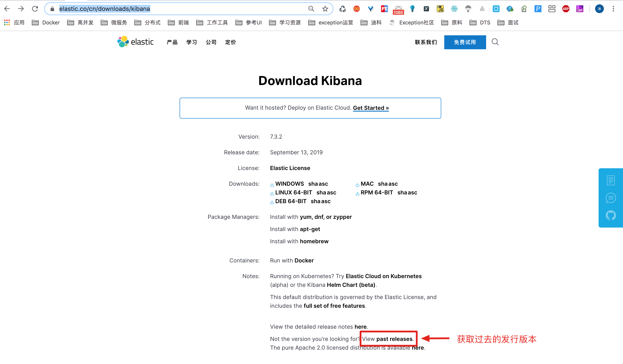Click the past releases link
The height and width of the screenshot is (364, 623).
[395, 339]
